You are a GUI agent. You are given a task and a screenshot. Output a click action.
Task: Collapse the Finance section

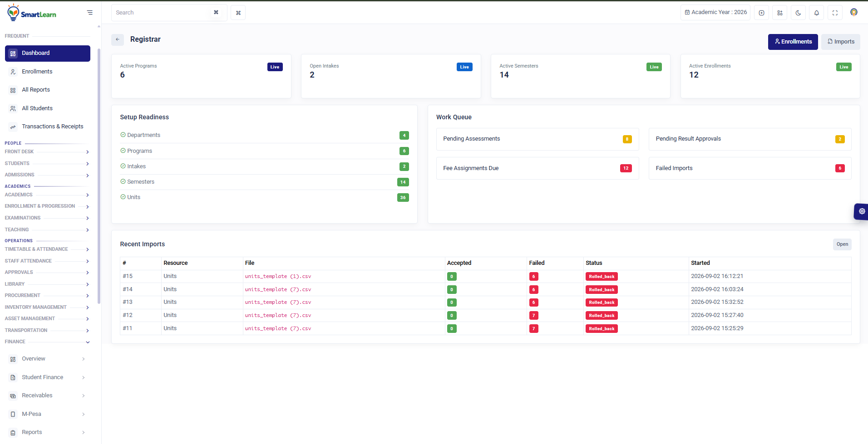[47, 342]
